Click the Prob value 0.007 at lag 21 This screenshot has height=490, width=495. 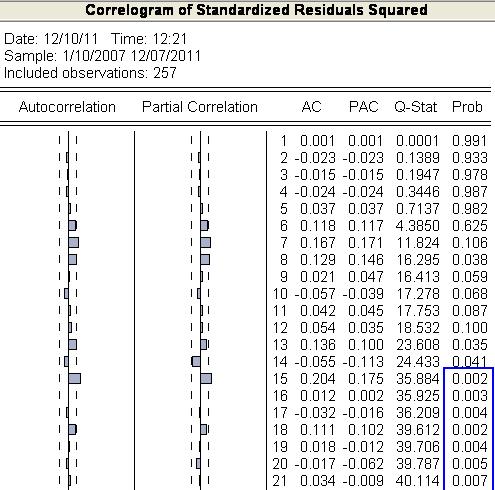pyautogui.click(x=470, y=481)
